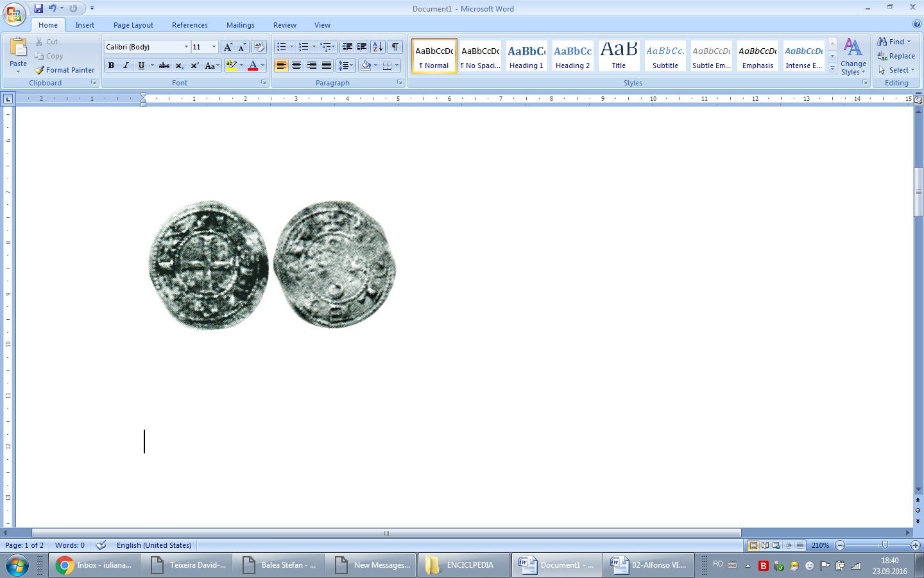
Task: Toggle Bold formatting
Action: pos(112,66)
